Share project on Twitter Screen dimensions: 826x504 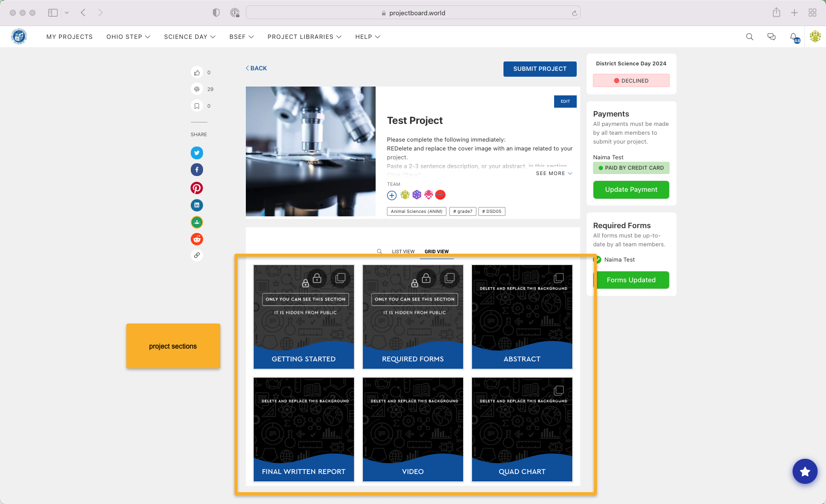(x=197, y=153)
